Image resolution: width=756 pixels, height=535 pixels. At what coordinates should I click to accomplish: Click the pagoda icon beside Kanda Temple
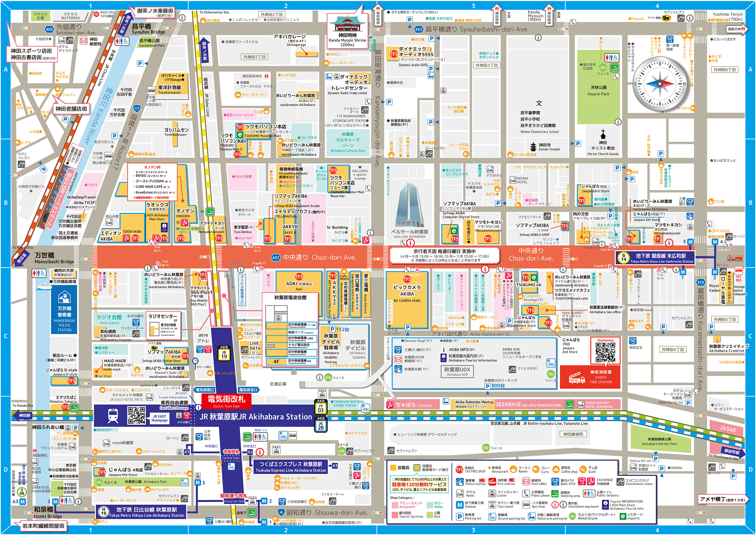point(533,147)
